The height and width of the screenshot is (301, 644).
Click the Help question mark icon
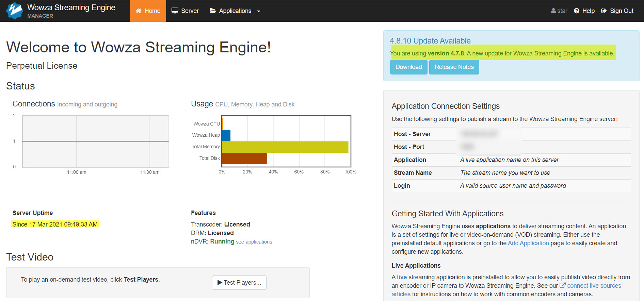577,11
